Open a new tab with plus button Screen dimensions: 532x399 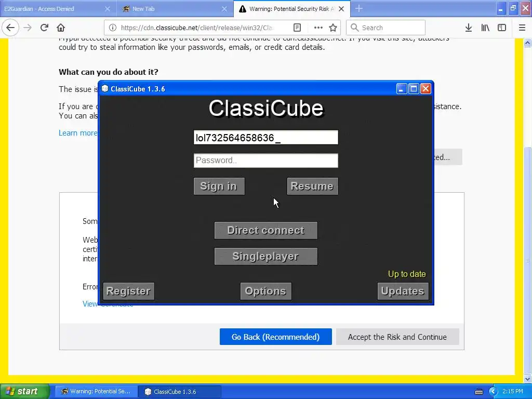point(359,9)
